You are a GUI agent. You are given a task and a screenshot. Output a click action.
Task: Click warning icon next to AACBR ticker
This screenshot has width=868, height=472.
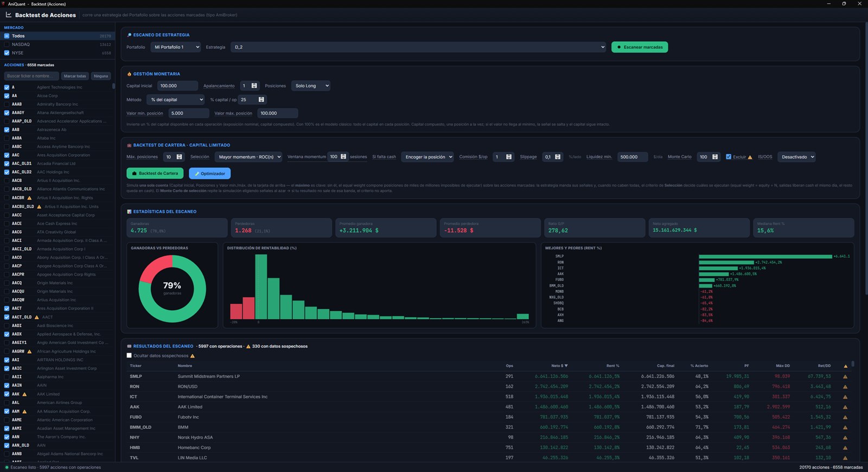coord(29,198)
